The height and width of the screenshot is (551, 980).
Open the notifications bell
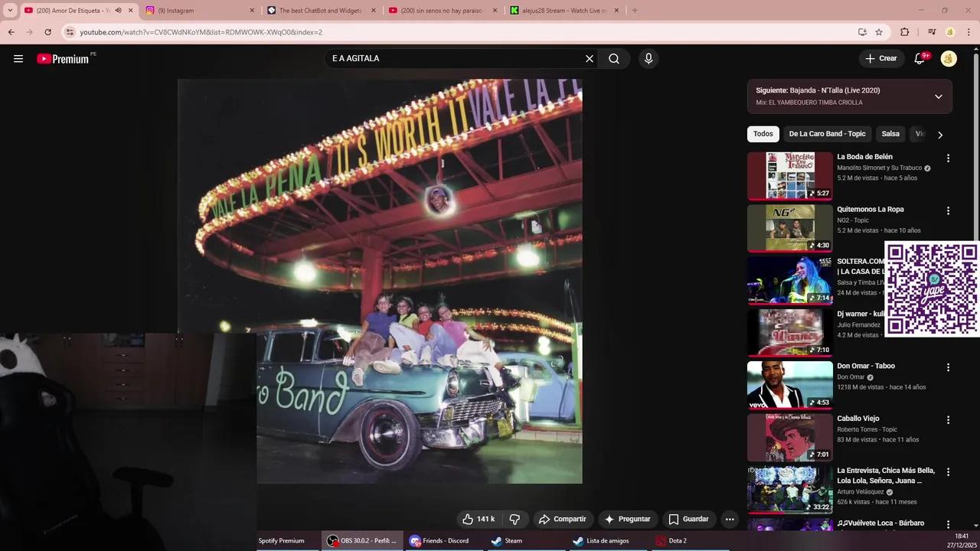point(920,59)
